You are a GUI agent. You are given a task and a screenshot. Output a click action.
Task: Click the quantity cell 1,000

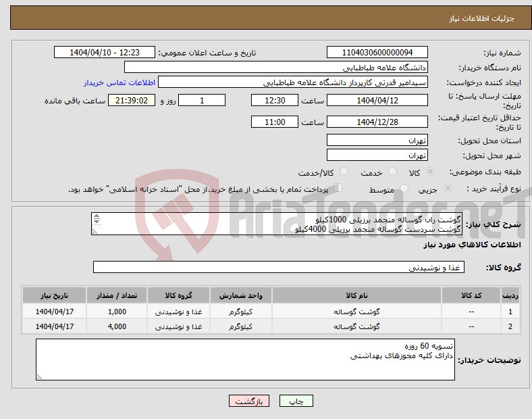coord(117,312)
